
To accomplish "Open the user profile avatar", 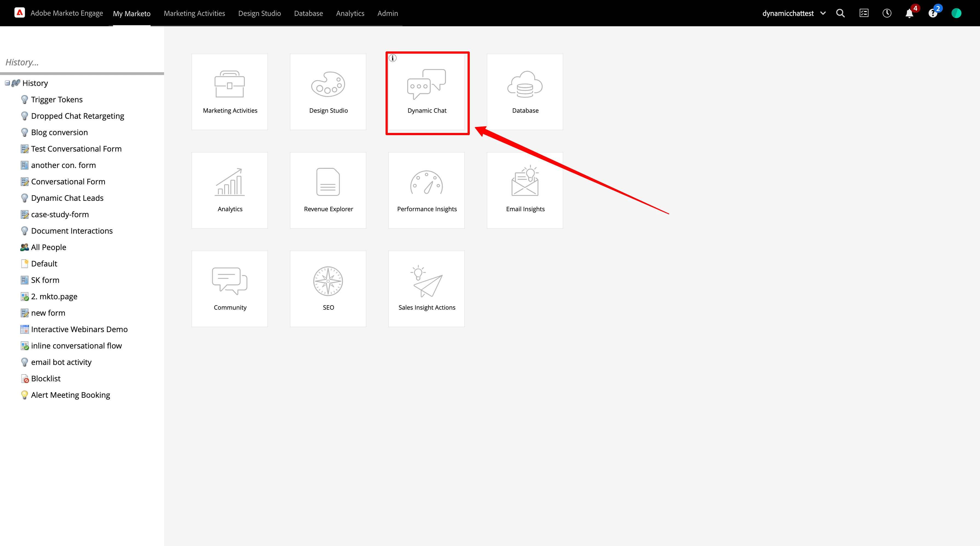I will click(956, 13).
